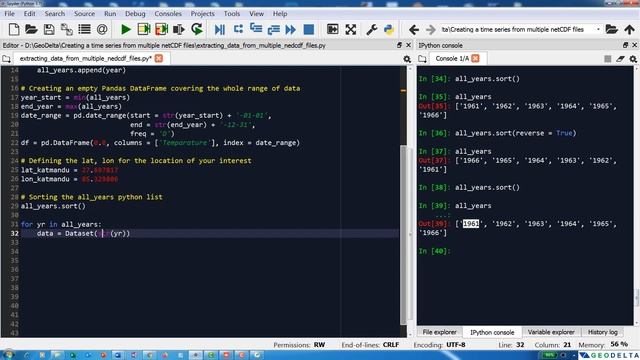This screenshot has height=360, width=640.
Task: Browse for a working directory
Action: pos(611,29)
